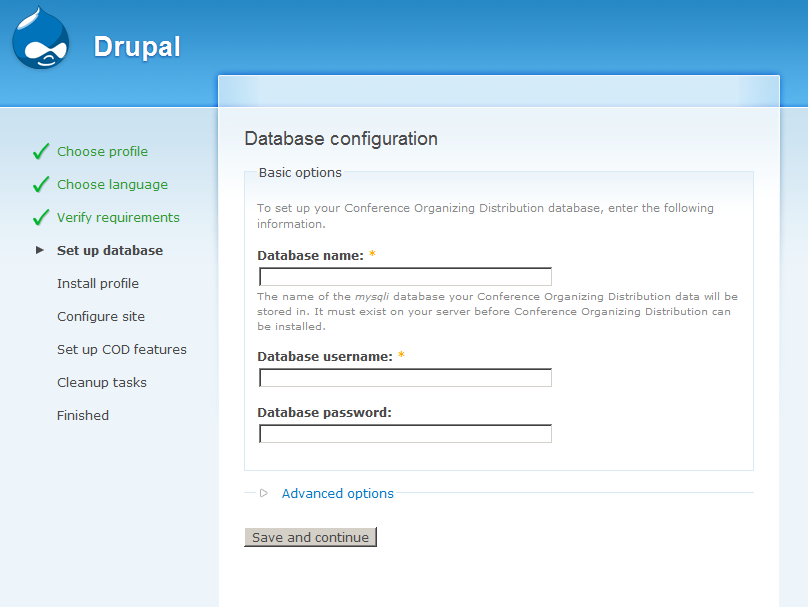
Task: Click the checkmark beside Choose profile
Action: [x=41, y=151]
